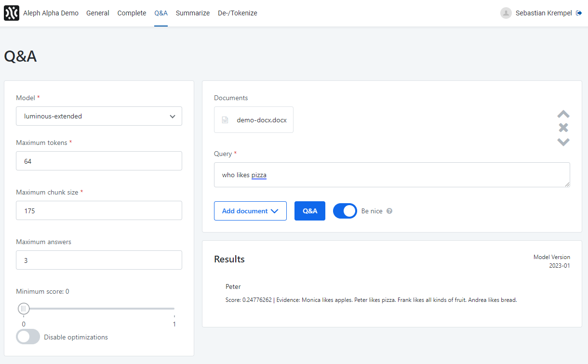
Task: Turn off the Be nice toggle
Action: pyautogui.click(x=345, y=211)
